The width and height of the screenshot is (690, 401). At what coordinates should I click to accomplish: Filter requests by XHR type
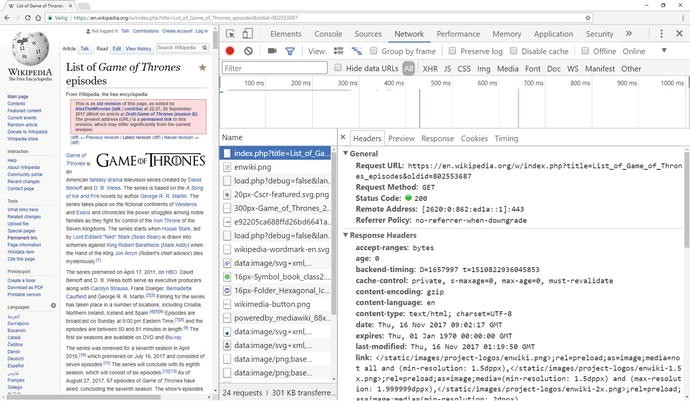pos(430,69)
